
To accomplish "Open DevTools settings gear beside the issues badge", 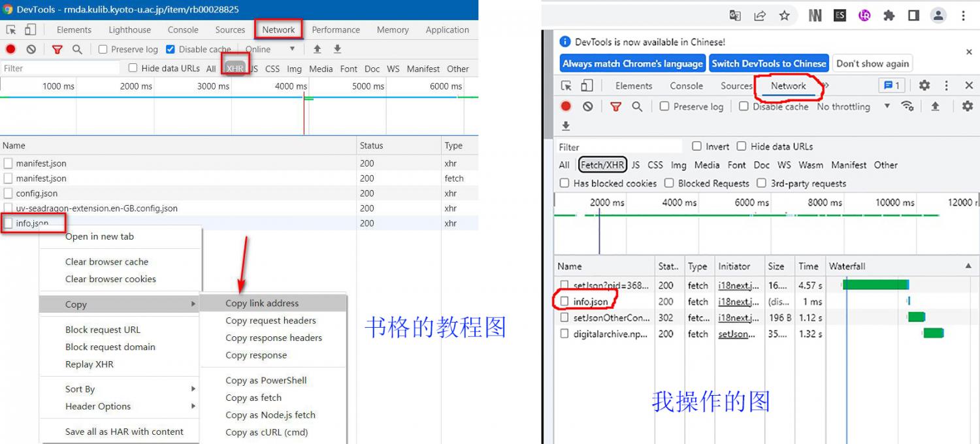I will (924, 86).
